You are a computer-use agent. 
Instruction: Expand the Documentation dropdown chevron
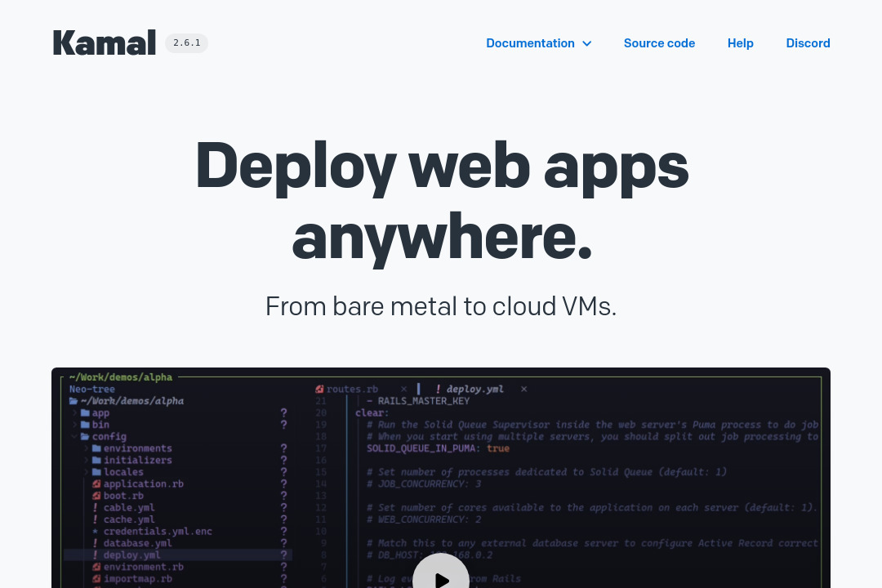click(x=586, y=43)
